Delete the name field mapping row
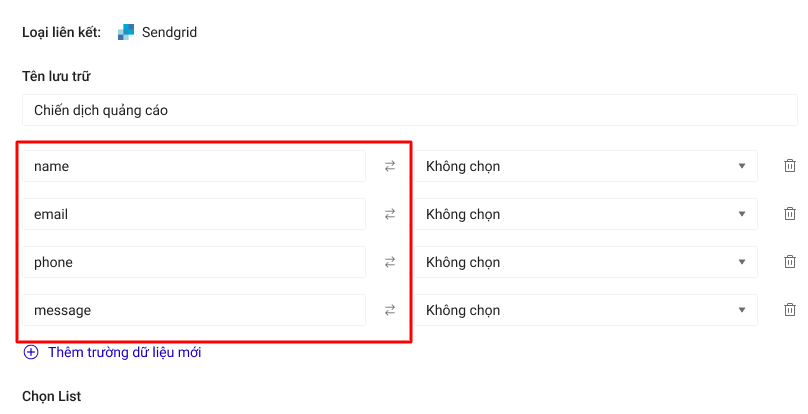 [x=789, y=166]
